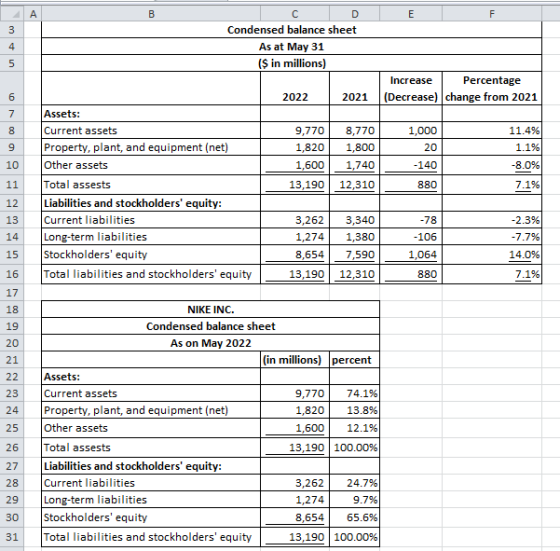Click the 24.7% percent cell
This screenshot has width=560, height=551.
pyautogui.click(x=354, y=483)
